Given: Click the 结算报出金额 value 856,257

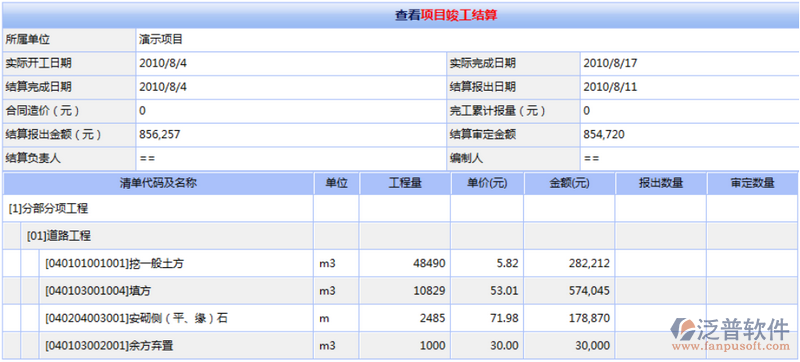Looking at the screenshot, I should pyautogui.click(x=160, y=135).
